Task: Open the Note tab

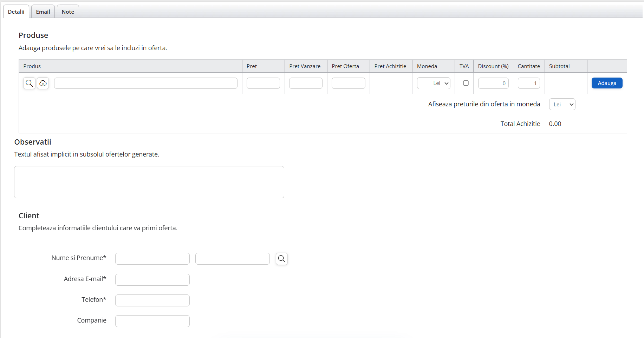Action: click(x=68, y=12)
